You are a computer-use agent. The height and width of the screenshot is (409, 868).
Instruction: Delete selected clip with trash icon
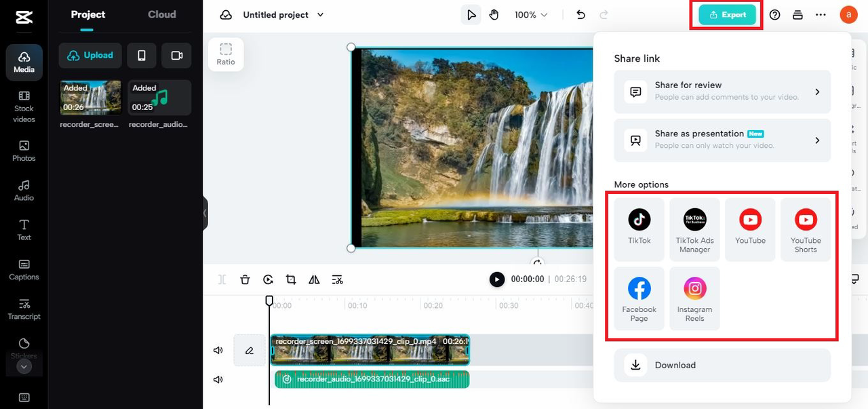coord(245,279)
